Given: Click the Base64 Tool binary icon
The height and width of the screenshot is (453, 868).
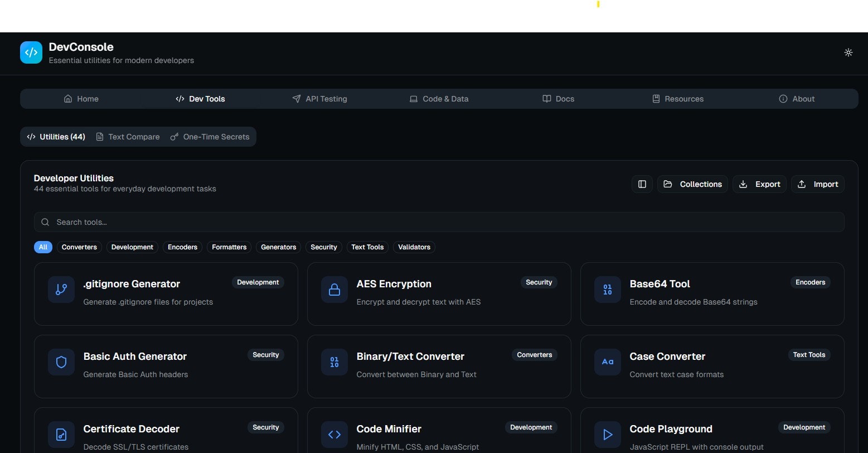Looking at the screenshot, I should click(x=607, y=290).
